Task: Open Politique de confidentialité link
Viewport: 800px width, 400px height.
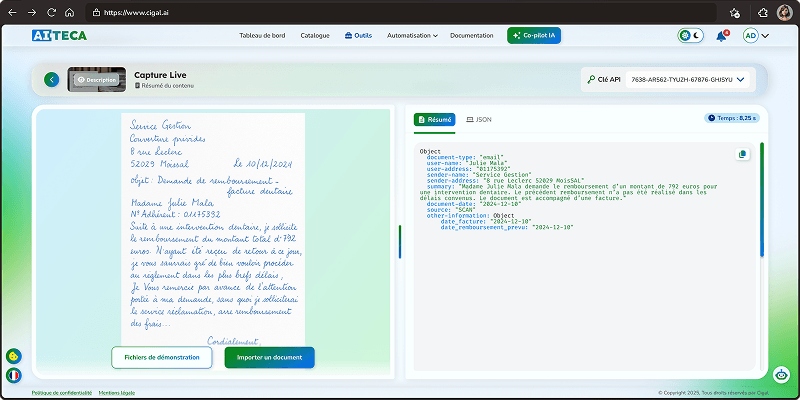Action: pos(62,393)
